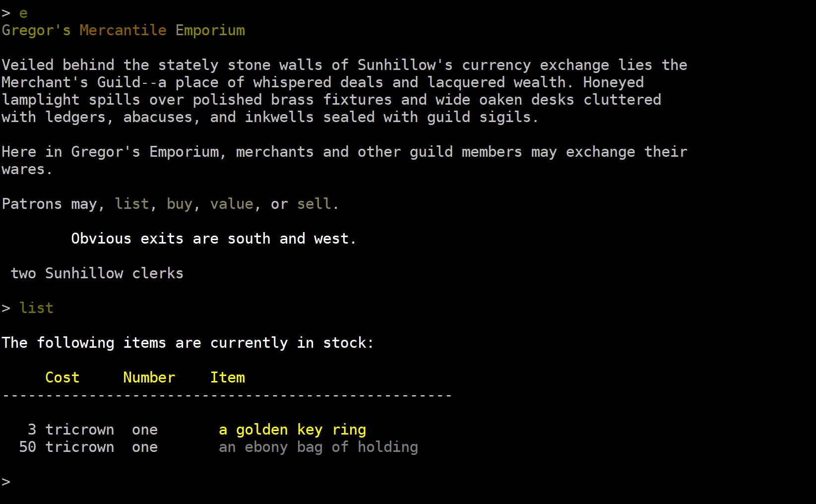Click the 'buy' command keyword
Viewport: 816px width, 504px height.
coord(180,204)
